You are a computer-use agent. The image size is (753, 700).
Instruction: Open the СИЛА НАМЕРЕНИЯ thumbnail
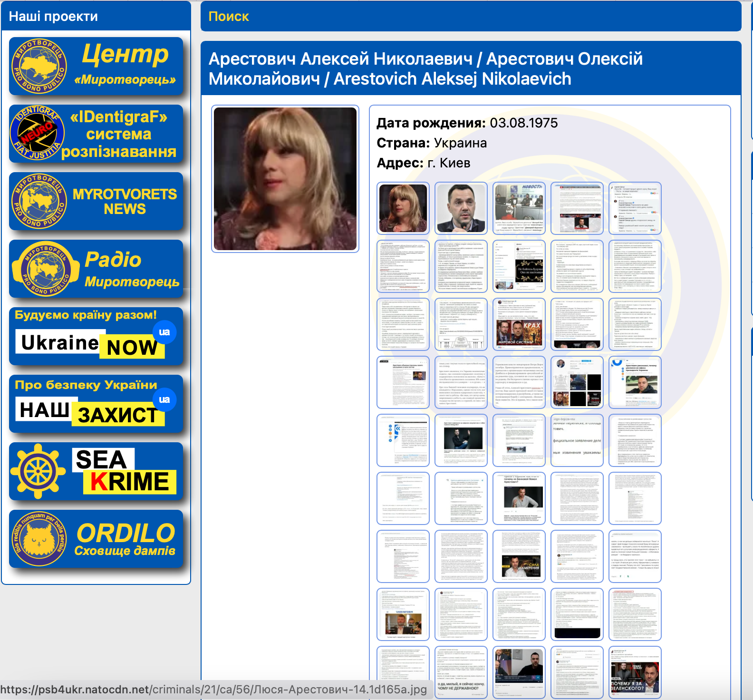(x=519, y=556)
